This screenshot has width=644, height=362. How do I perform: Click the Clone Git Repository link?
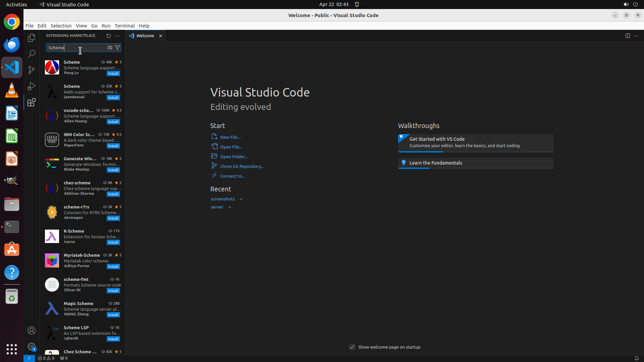click(x=242, y=166)
